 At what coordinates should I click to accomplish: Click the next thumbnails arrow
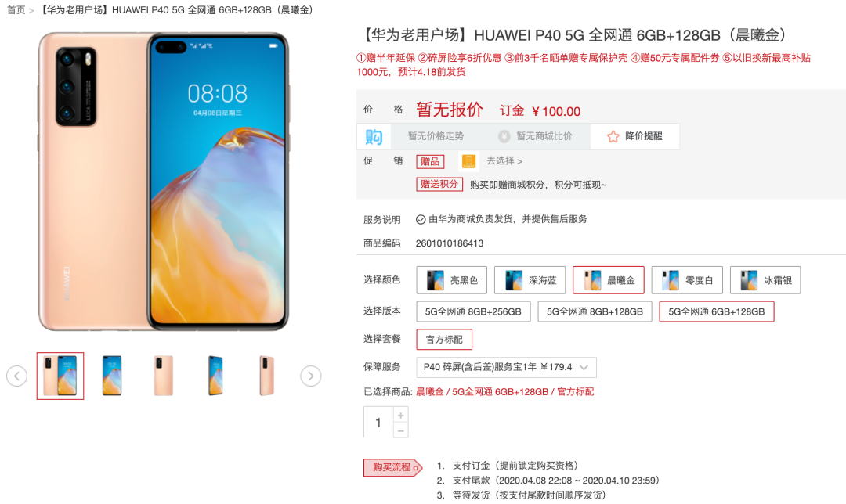[x=311, y=376]
